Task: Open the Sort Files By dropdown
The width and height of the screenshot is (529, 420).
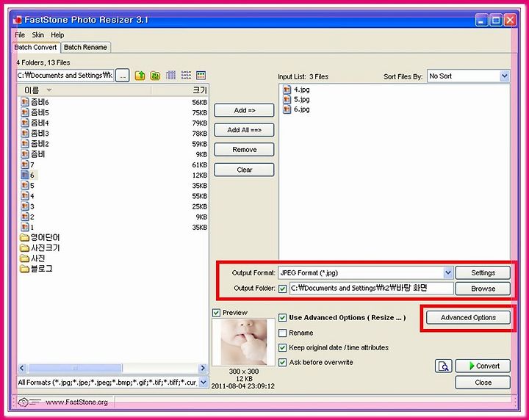Action: click(x=504, y=76)
